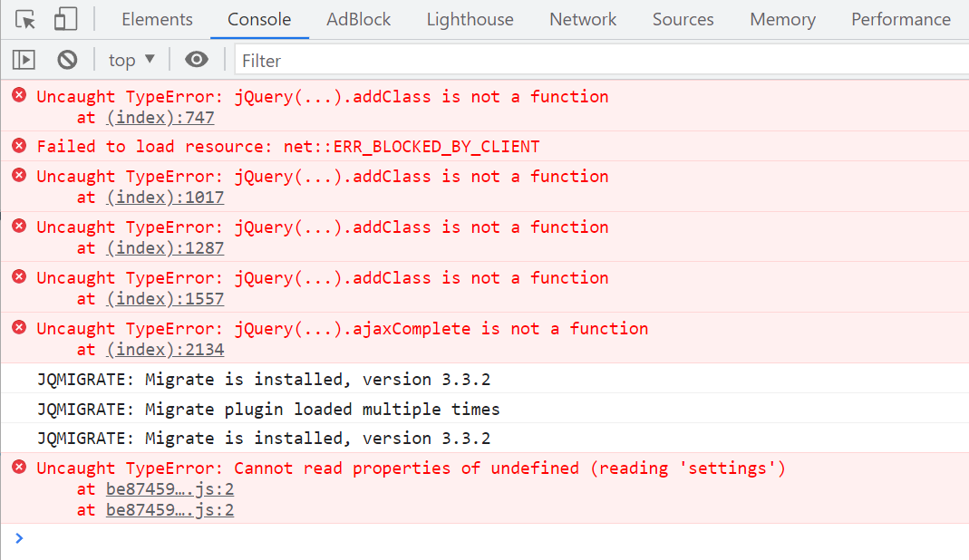Viewport: 969px width, 560px height.
Task: Open the (index):1017 source link
Action: tap(165, 197)
